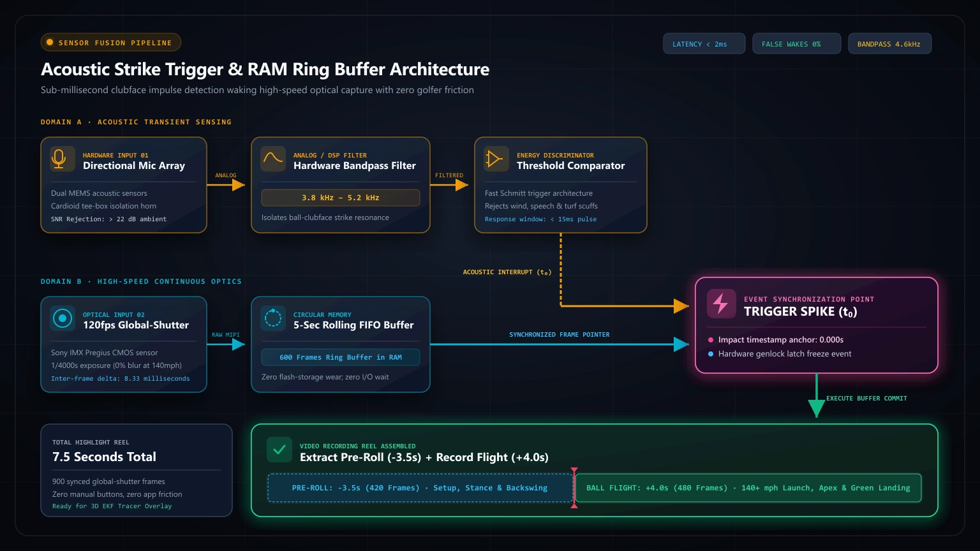Click the 'Hardware Bandpass Filter' heading
Image resolution: width=980 pixels, height=551 pixels.
click(x=355, y=166)
